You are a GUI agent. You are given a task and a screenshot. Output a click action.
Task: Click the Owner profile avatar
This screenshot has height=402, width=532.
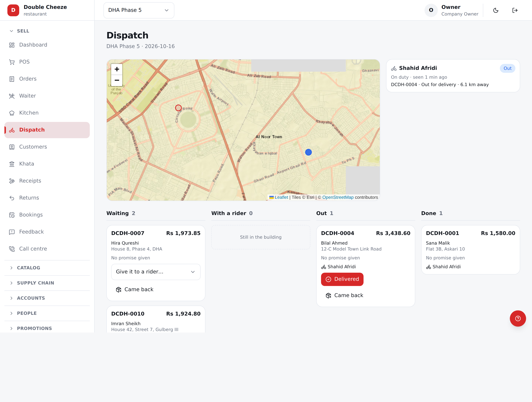[x=431, y=10]
